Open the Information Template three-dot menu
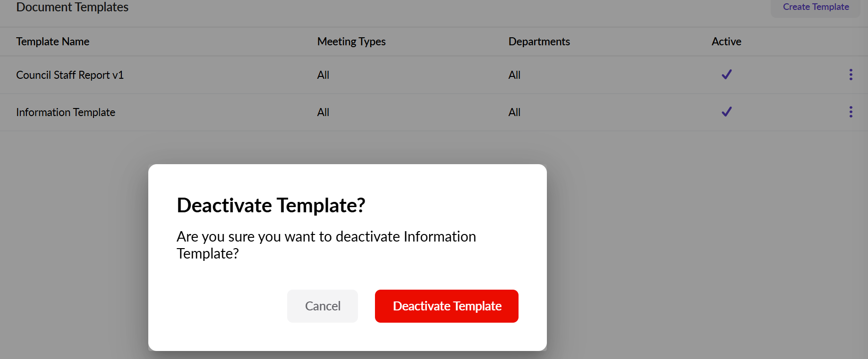Screen dimensions: 868x359 tap(851, 112)
